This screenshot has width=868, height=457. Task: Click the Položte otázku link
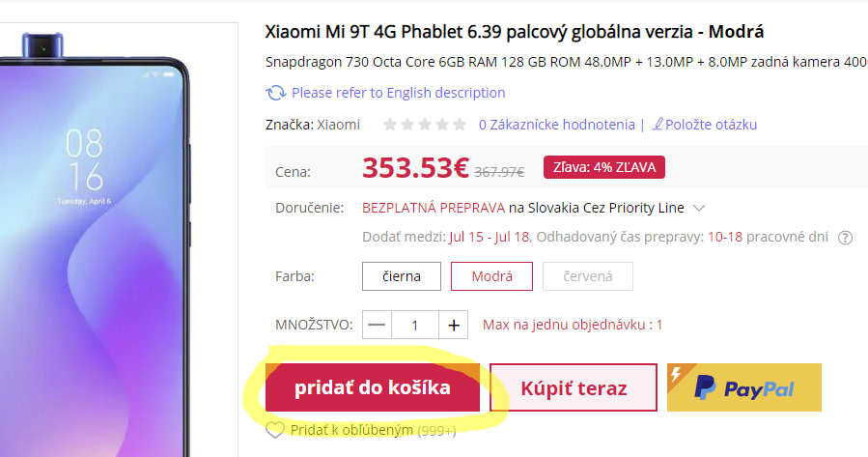pyautogui.click(x=712, y=125)
